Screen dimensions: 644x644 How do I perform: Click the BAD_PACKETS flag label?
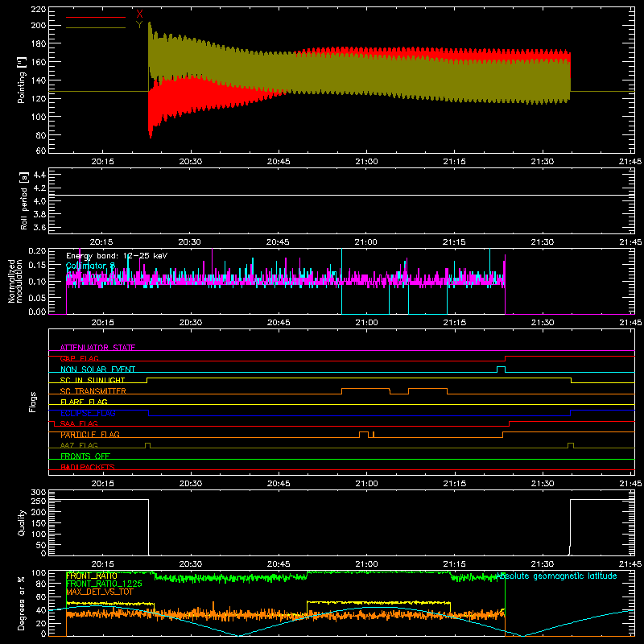pyautogui.click(x=88, y=467)
